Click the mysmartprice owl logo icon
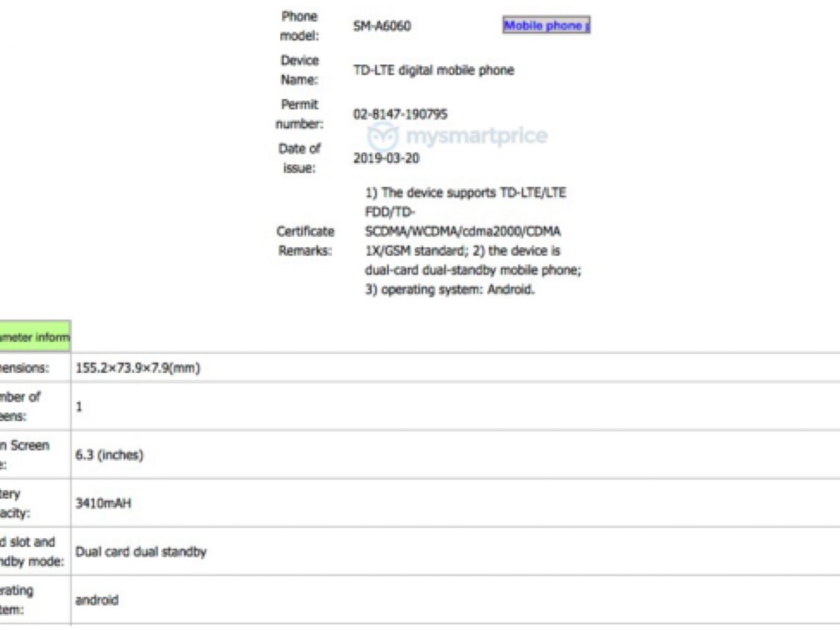The height and width of the screenshot is (630, 840). [x=383, y=136]
